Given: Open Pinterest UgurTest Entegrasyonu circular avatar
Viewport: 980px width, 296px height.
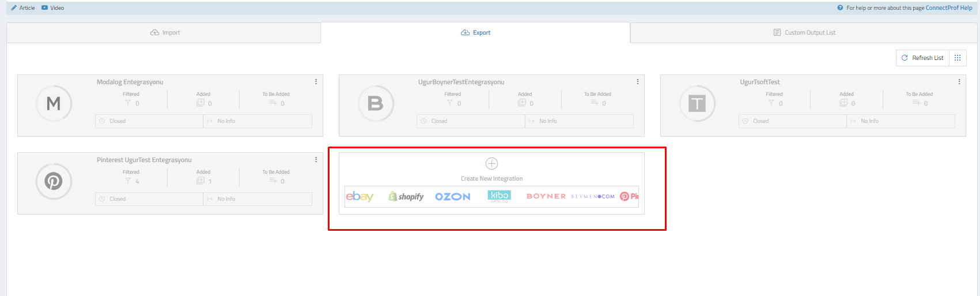Looking at the screenshot, I should [x=54, y=181].
